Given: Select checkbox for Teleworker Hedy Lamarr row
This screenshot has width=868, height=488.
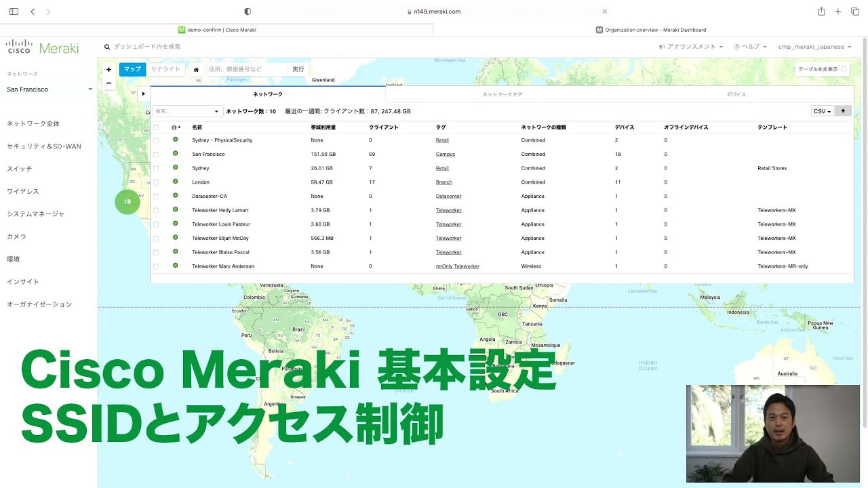Looking at the screenshot, I should click(x=156, y=211).
